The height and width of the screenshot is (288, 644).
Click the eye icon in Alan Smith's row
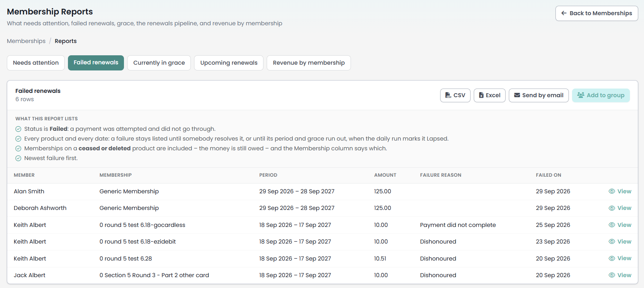click(612, 192)
